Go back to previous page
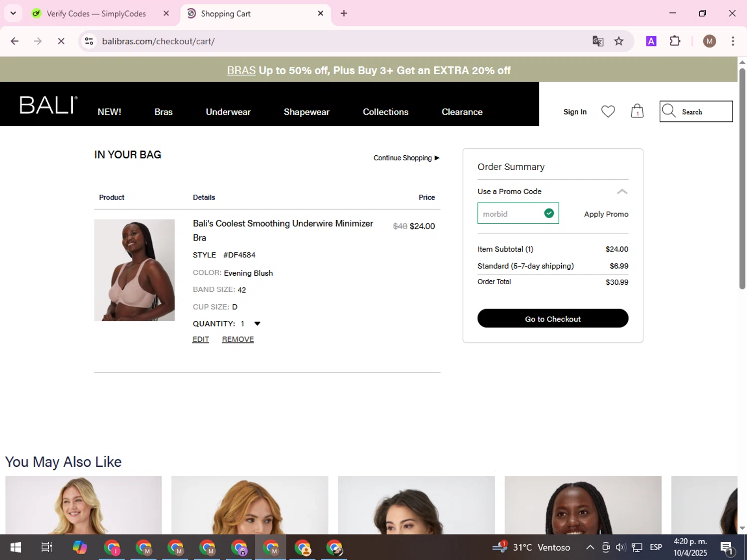The width and height of the screenshot is (747, 560). coord(14,41)
